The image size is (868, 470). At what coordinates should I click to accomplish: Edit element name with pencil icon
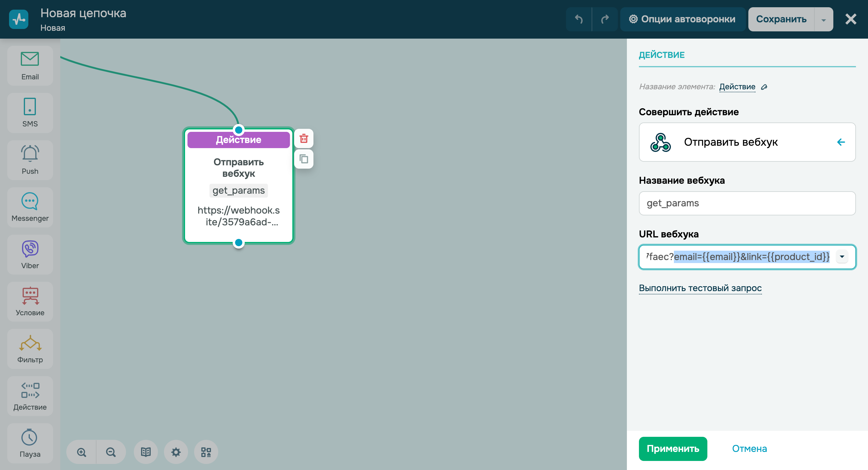(x=764, y=87)
